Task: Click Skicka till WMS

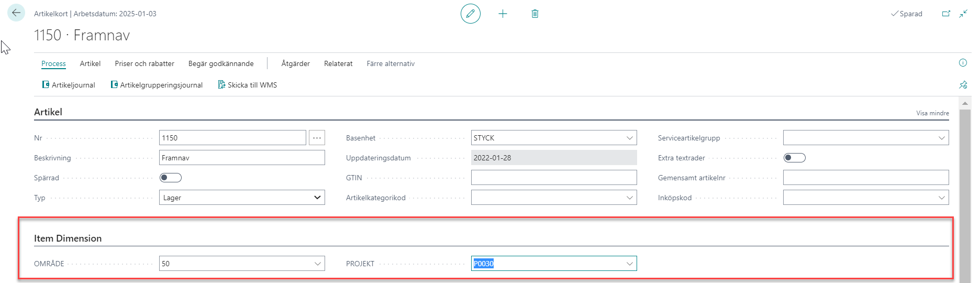Action: click(248, 85)
